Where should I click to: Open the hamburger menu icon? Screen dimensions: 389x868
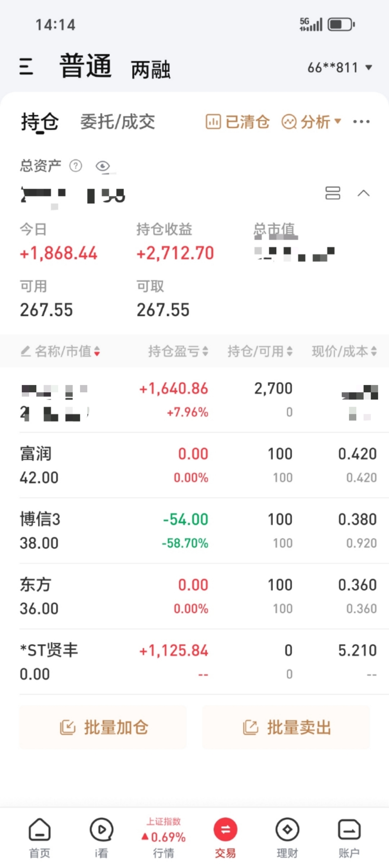[x=26, y=67]
